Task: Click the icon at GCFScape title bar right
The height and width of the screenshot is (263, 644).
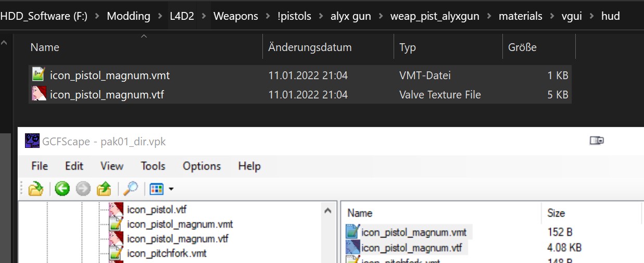Action: coord(597,140)
